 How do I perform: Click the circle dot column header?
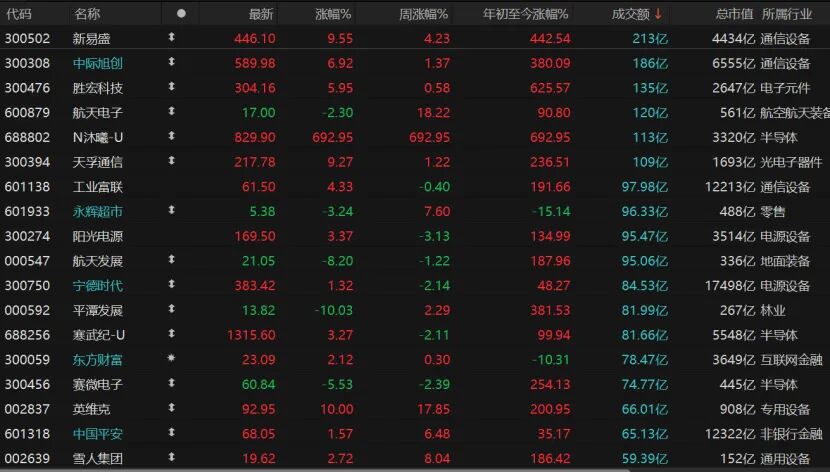[181, 14]
